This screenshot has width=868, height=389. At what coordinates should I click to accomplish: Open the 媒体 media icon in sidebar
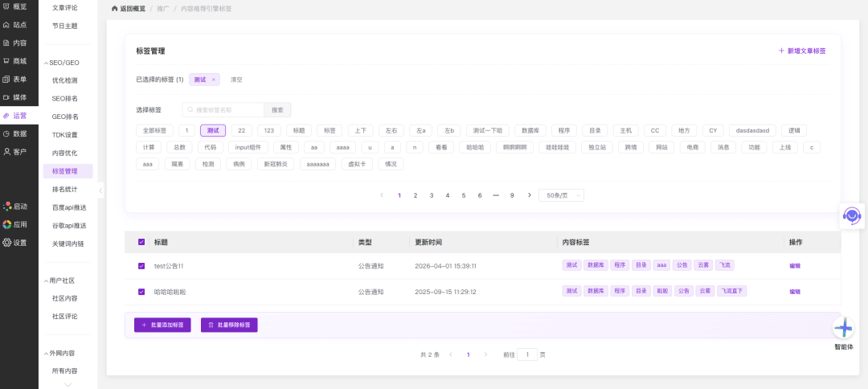tap(6, 97)
